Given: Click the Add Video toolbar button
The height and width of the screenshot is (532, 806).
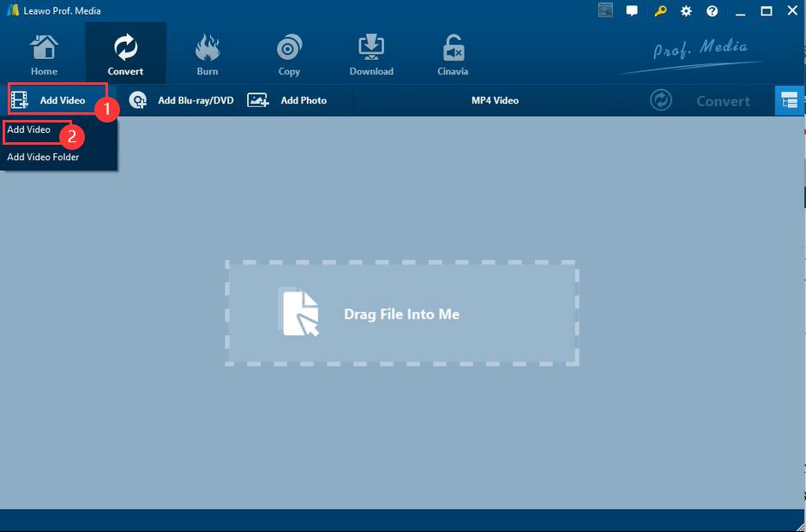Looking at the screenshot, I should point(57,99).
